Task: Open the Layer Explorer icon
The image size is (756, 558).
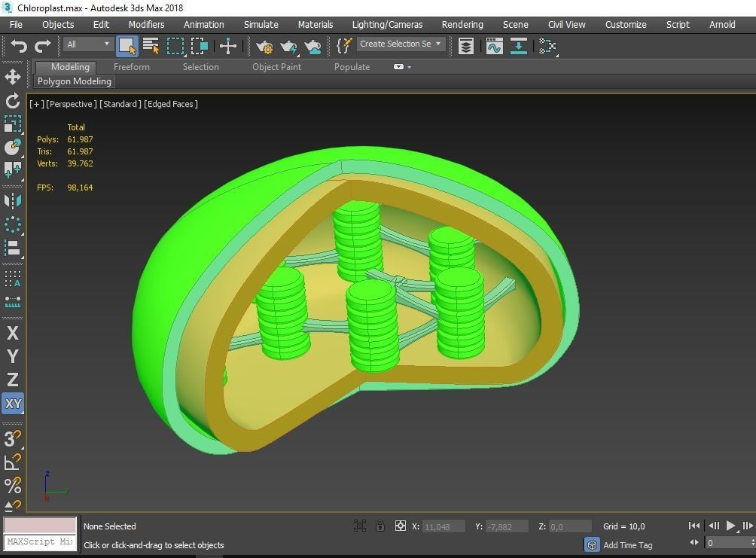Action: point(465,46)
